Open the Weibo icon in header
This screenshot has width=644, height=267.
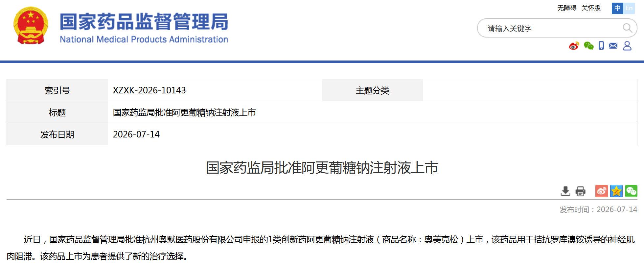coord(574,46)
